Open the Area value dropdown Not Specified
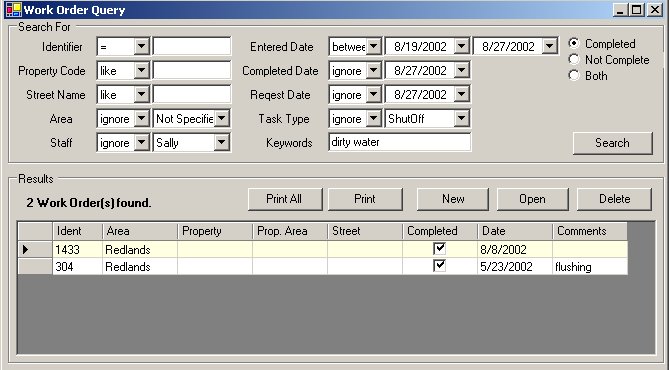This screenshot has width=669, height=370. pos(221,119)
